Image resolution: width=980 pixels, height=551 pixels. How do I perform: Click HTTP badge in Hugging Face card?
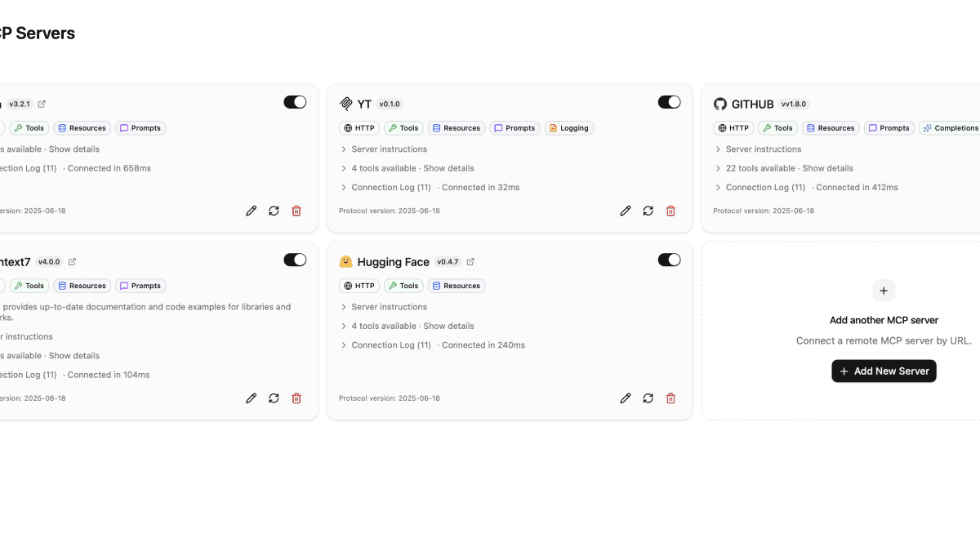coord(359,286)
